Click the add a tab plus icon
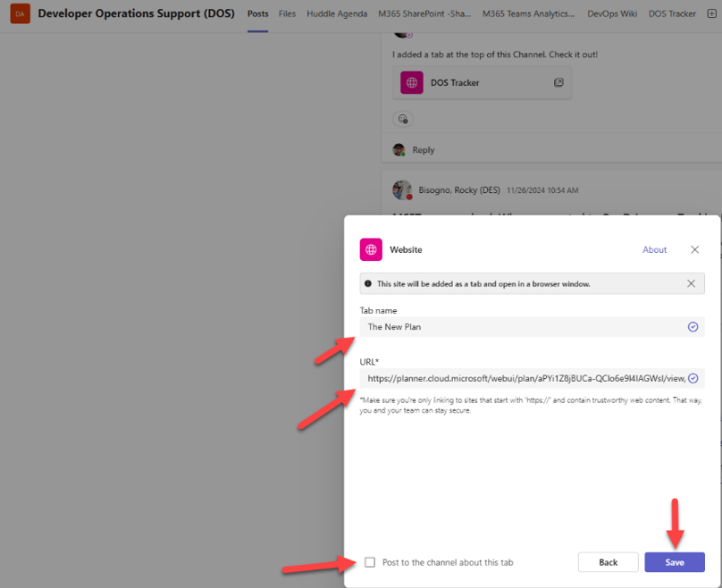 [711, 13]
